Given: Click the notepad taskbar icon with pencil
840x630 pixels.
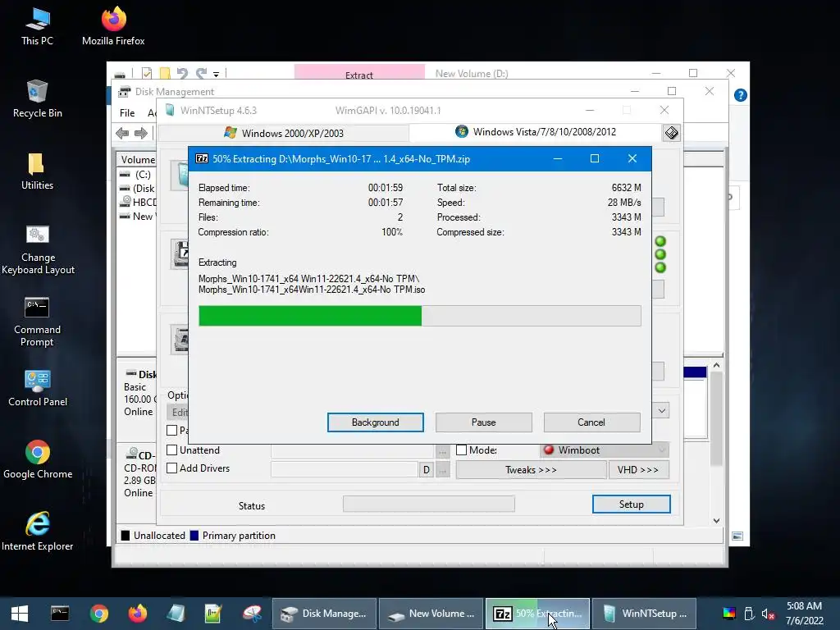Looking at the screenshot, I should (213, 614).
